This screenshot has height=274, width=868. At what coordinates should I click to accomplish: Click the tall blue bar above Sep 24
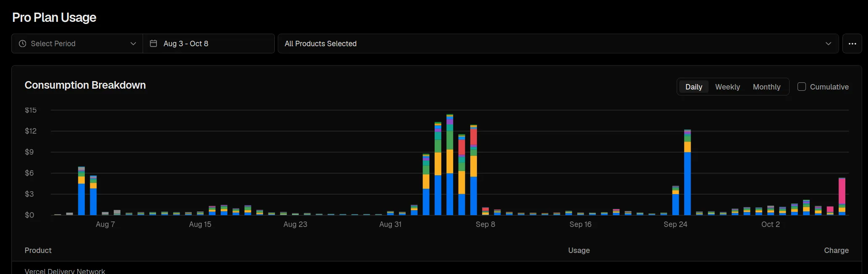pos(687,172)
